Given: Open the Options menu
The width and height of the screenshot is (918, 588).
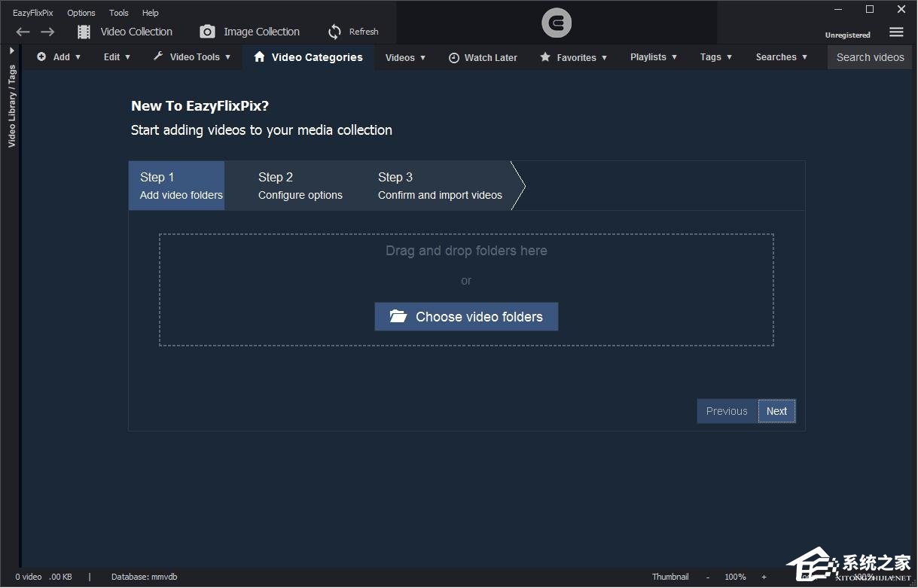Looking at the screenshot, I should tap(81, 13).
